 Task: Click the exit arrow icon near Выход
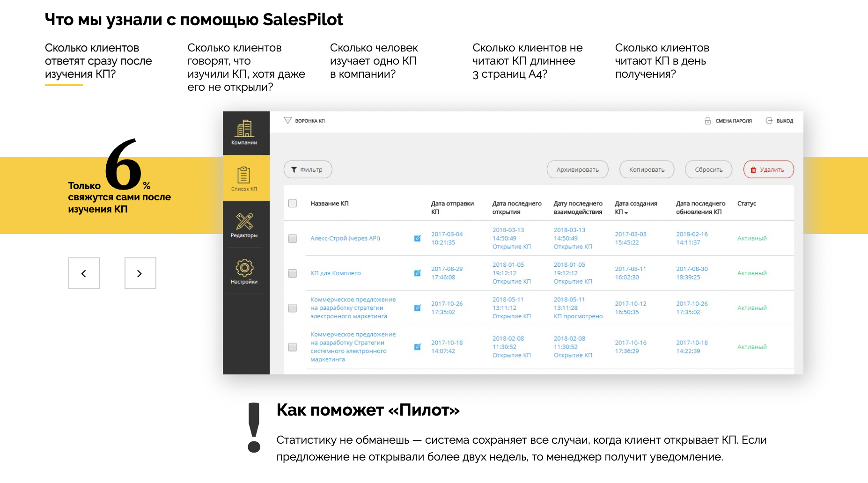coord(769,121)
